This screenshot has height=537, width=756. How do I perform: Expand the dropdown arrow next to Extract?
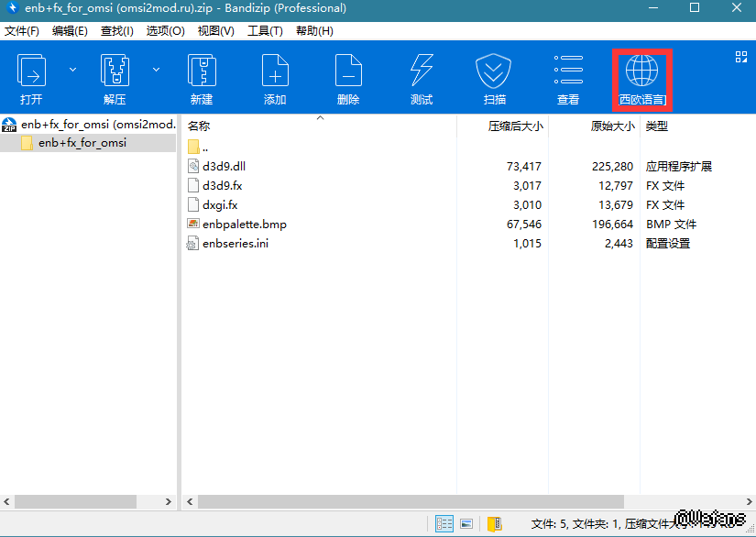click(156, 70)
